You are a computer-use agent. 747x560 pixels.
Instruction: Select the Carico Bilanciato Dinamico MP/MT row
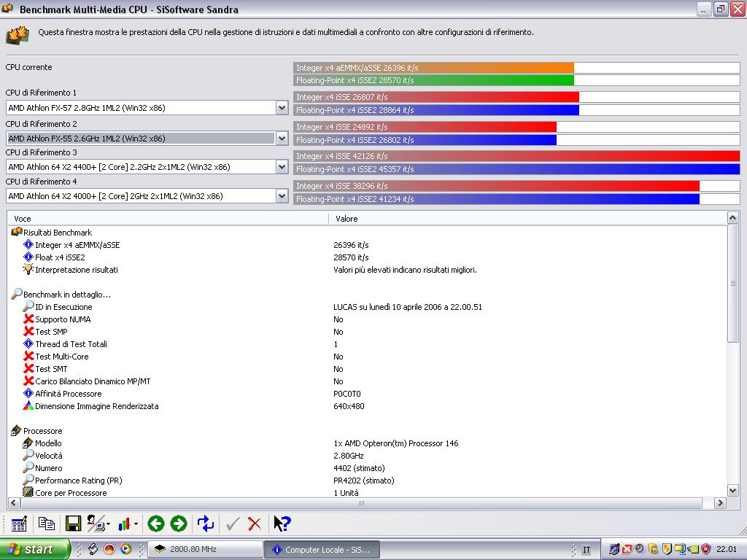tap(367, 381)
